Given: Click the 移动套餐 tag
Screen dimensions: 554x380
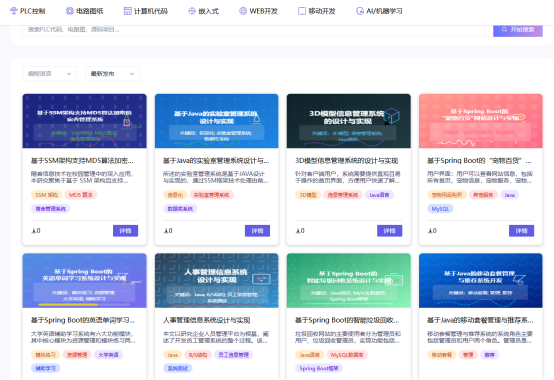Looking at the screenshot, I should pyautogui.click(x=442, y=355).
